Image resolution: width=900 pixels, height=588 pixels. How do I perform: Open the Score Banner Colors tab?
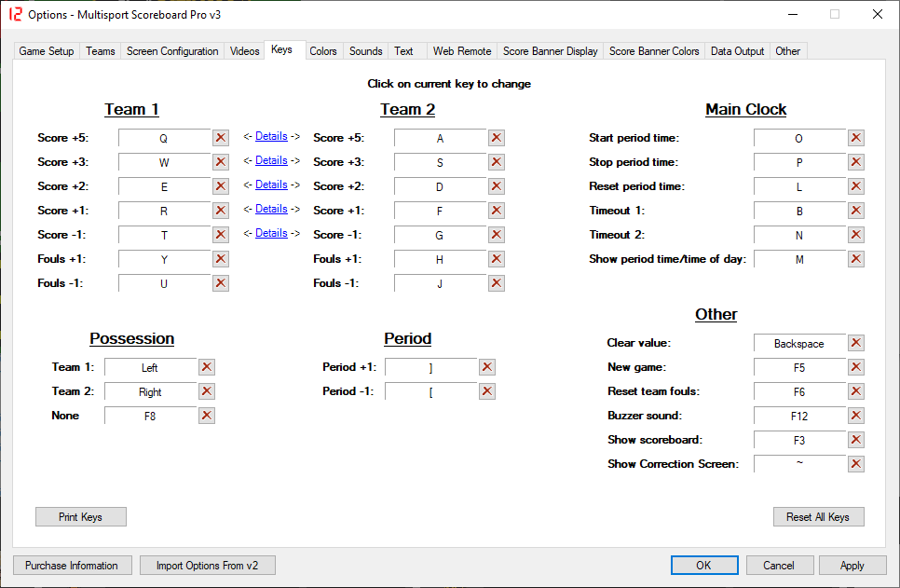click(654, 51)
